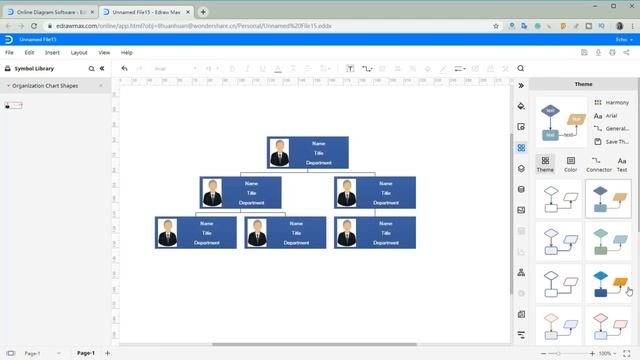Image resolution: width=640 pixels, height=360 pixels.
Task: Open the page list icon at bottom left
Action: [11, 353]
